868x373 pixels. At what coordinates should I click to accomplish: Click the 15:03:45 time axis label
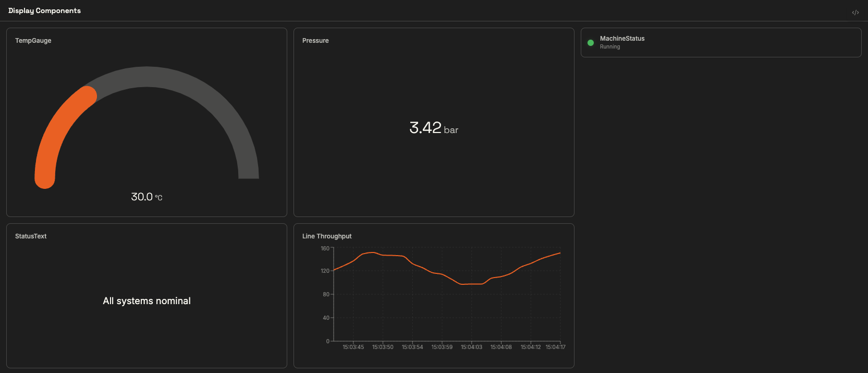[x=353, y=347]
